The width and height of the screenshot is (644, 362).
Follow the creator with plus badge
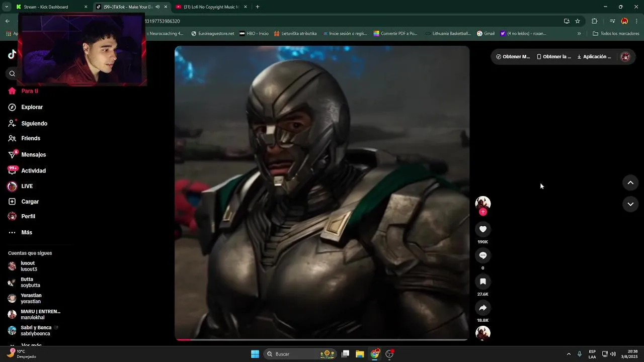pos(483,212)
